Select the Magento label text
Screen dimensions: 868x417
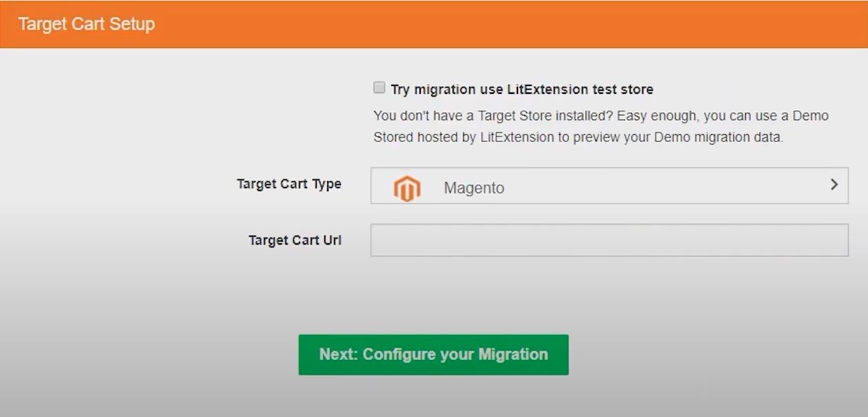[x=474, y=188]
